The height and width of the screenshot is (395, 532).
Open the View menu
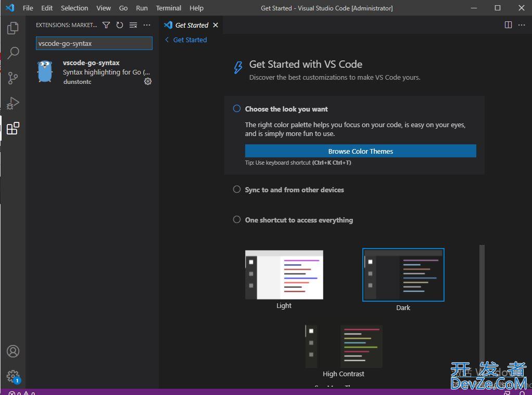[x=104, y=8]
